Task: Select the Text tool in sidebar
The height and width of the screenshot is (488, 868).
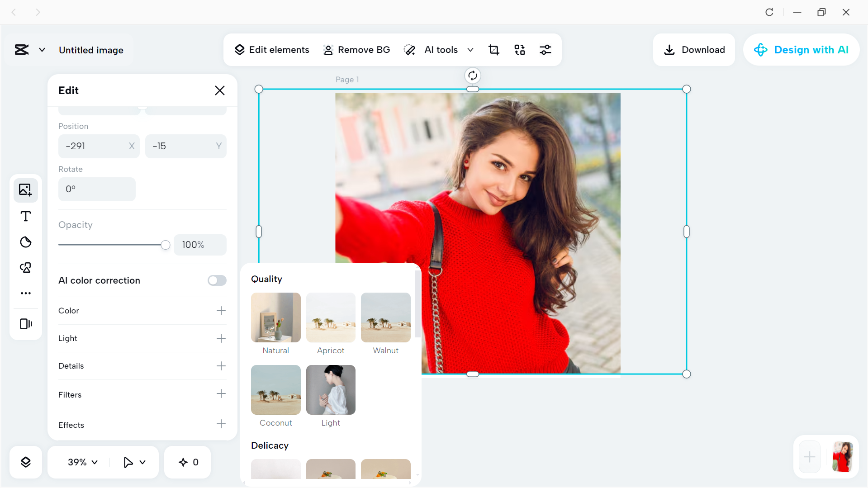Action: tap(26, 216)
